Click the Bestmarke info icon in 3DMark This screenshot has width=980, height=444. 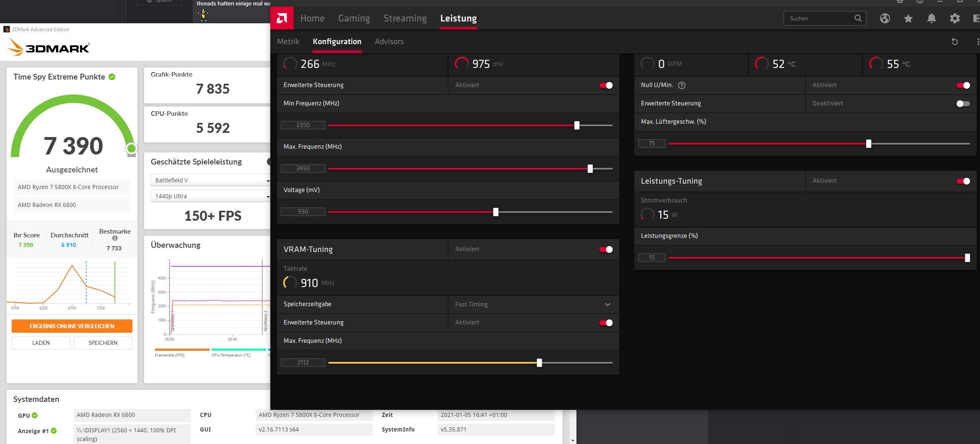tap(115, 238)
